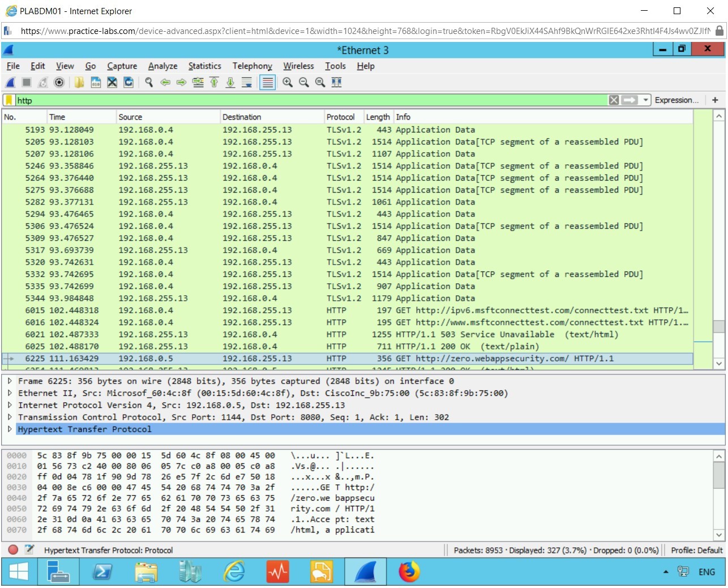Toggle packet colorizing rules
The width and height of the screenshot is (728, 588).
point(267,83)
